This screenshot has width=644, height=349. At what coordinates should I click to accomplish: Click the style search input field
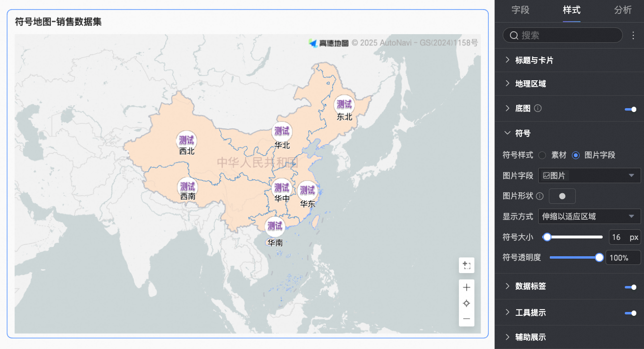pos(563,35)
